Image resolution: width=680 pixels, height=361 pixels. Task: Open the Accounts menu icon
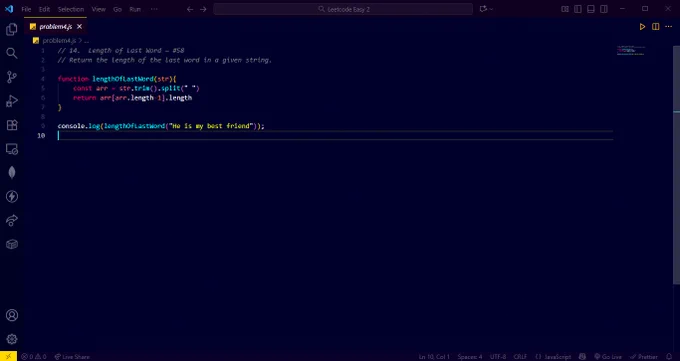tap(12, 315)
